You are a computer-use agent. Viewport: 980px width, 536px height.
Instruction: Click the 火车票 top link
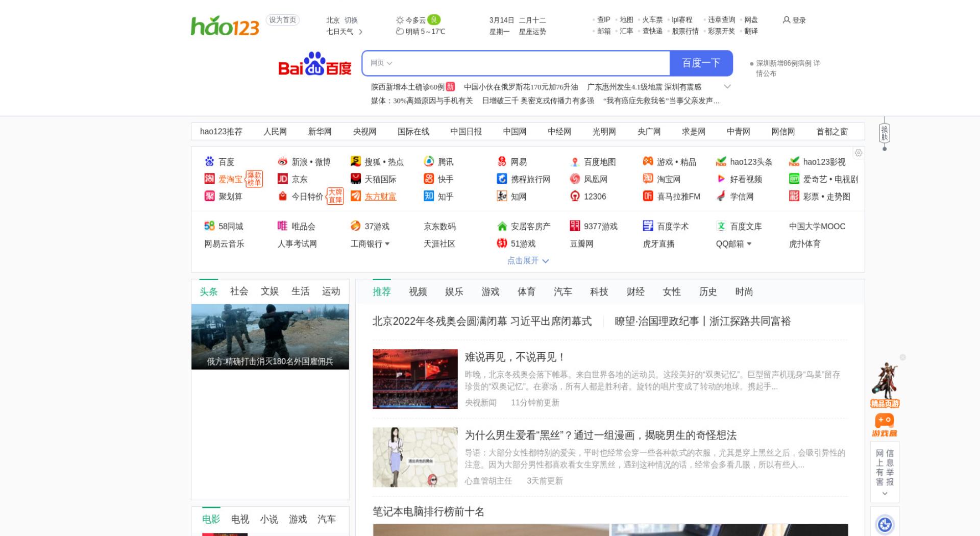(x=652, y=19)
